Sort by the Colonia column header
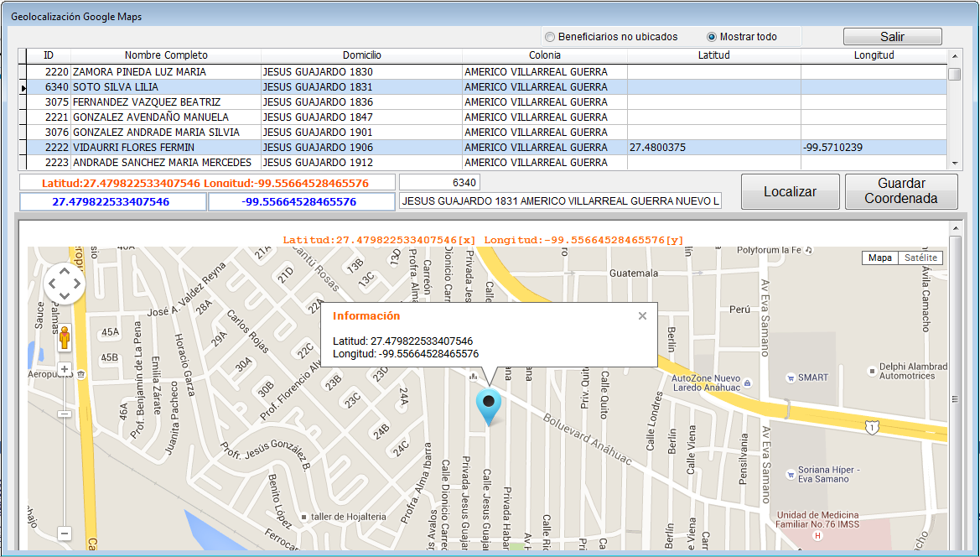This screenshot has height=557, width=980. click(544, 55)
